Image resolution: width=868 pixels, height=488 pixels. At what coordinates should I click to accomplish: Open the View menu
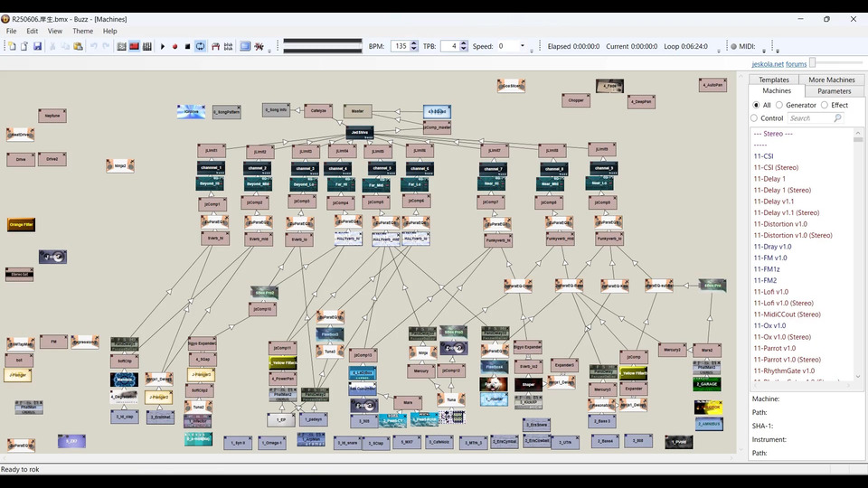point(55,31)
